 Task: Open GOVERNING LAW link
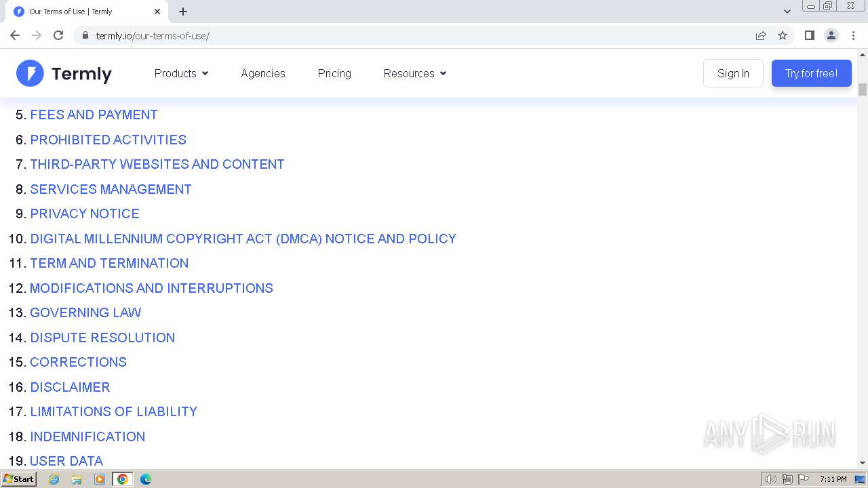click(x=85, y=312)
